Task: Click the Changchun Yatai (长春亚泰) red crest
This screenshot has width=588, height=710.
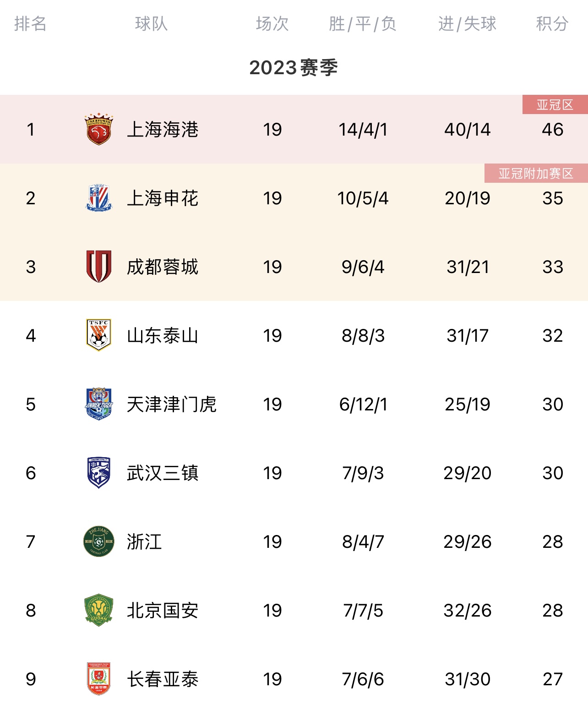Action: 99,678
